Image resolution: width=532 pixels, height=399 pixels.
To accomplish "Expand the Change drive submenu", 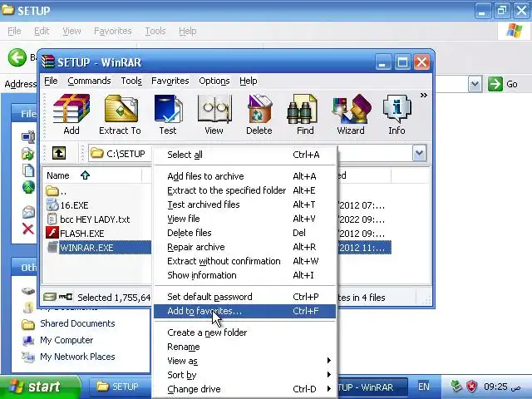I will pos(245,389).
